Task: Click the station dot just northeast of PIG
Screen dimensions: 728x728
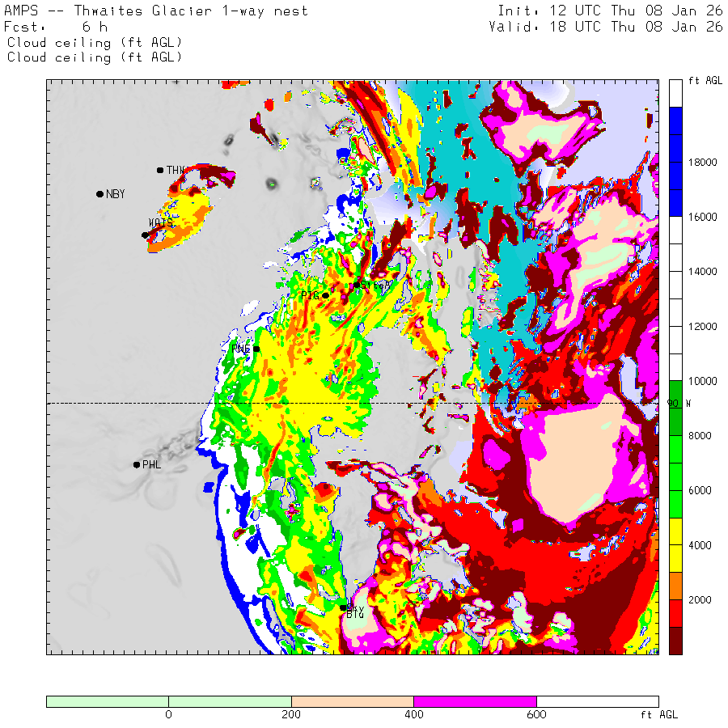Action: pos(357,284)
